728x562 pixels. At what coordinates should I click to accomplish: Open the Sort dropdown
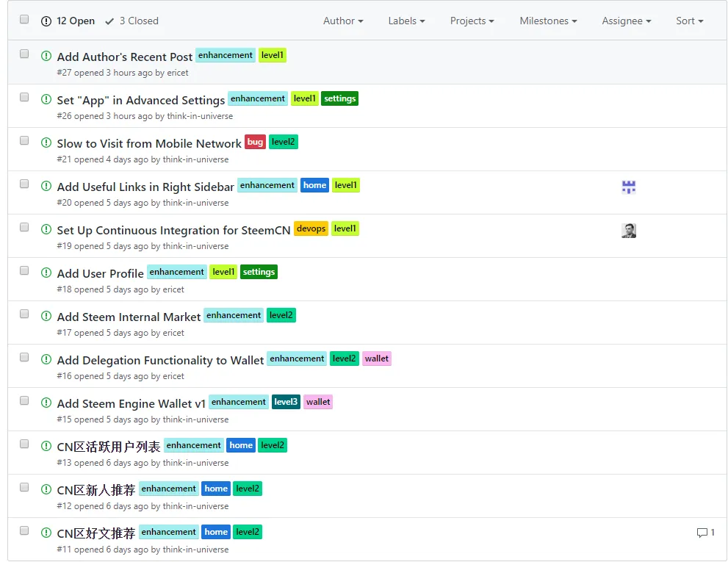point(690,21)
